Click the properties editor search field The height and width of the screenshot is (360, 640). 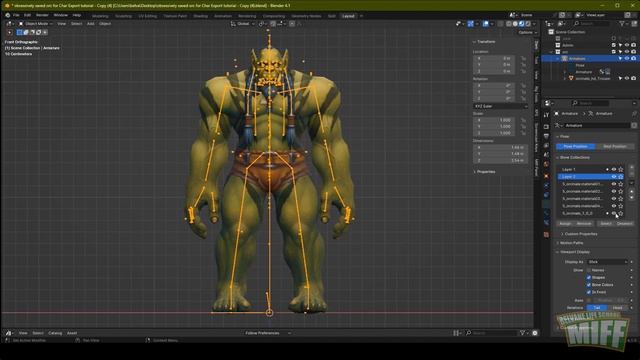590,103
